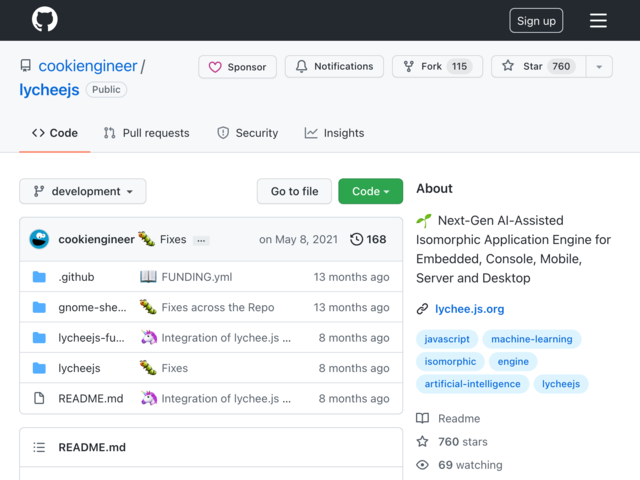
Task: Click the on May 8, 2021 commit date
Action: point(298,239)
